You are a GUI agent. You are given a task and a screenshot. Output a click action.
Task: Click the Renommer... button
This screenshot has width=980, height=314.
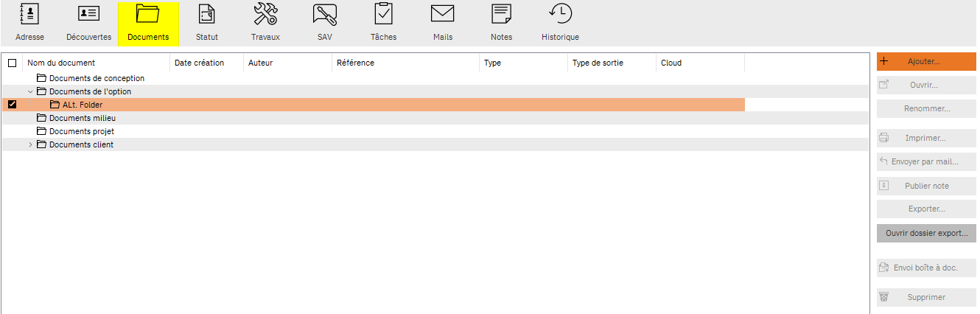point(926,109)
